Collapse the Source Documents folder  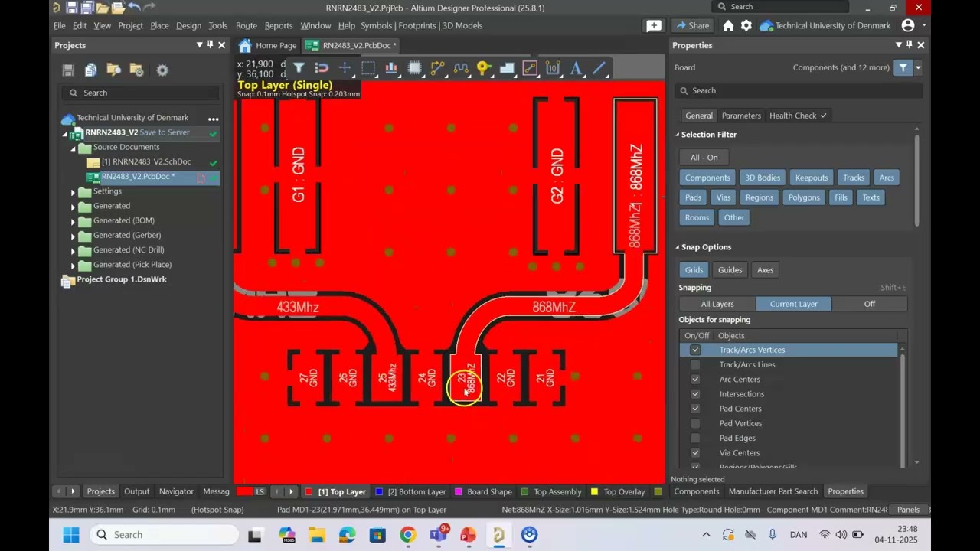(x=74, y=148)
